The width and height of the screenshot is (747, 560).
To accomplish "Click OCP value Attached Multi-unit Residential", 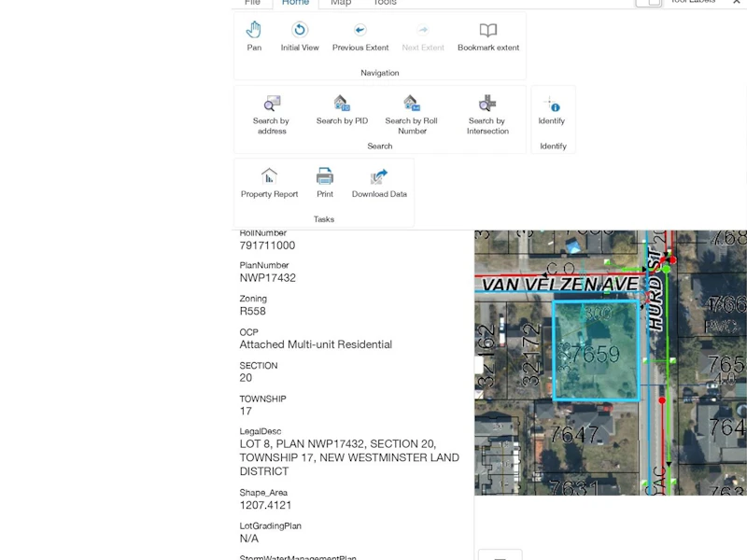I will coord(316,344).
